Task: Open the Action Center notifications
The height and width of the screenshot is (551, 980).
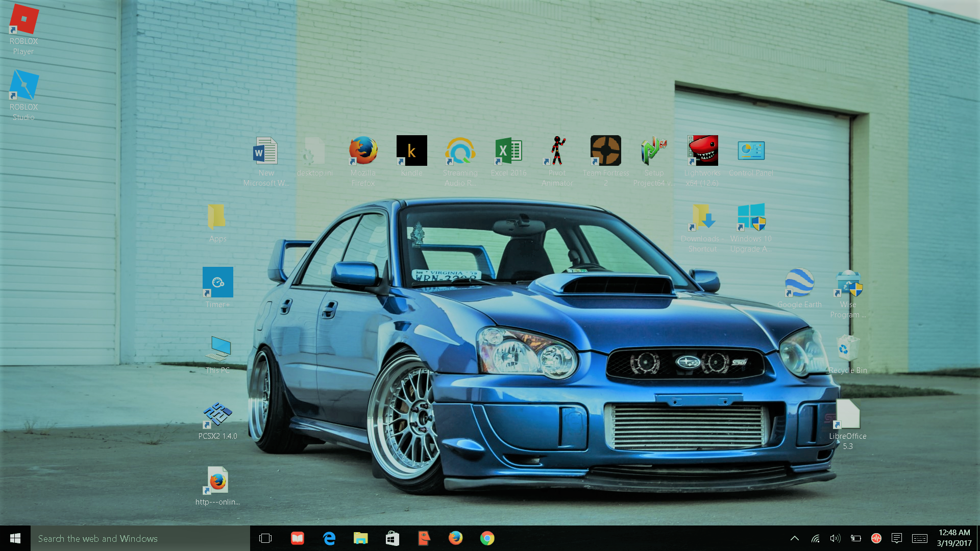Action: pos(897,538)
